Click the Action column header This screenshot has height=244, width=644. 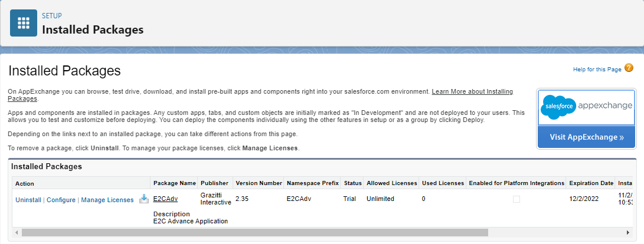click(81, 183)
